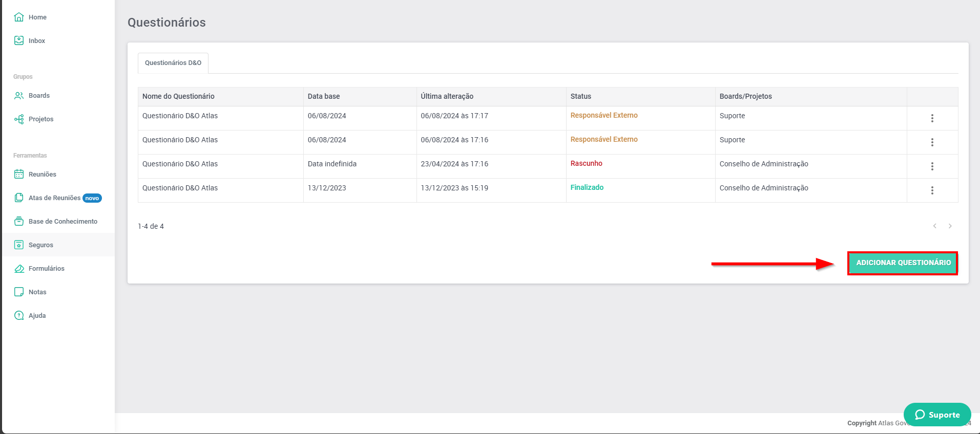Select Seguros in the sidebar
980x434 pixels.
[41, 245]
